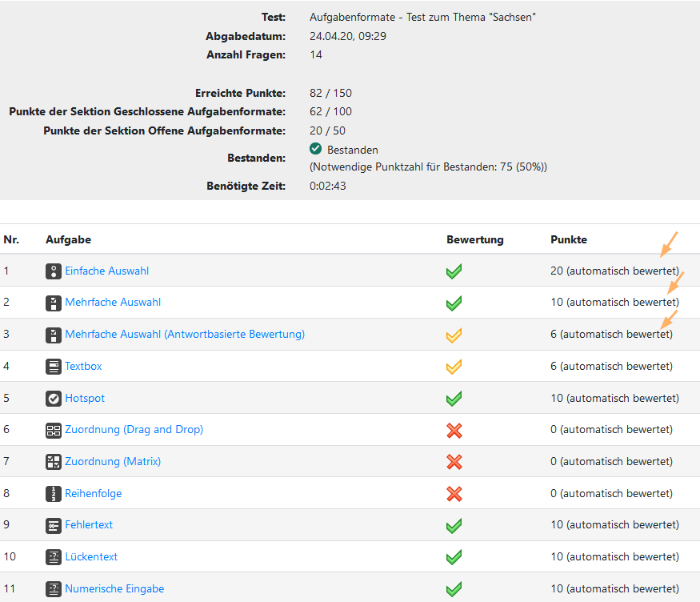700x602 pixels.
Task: Open the Zuordnung (Drag and Drop) link
Action: point(134,430)
